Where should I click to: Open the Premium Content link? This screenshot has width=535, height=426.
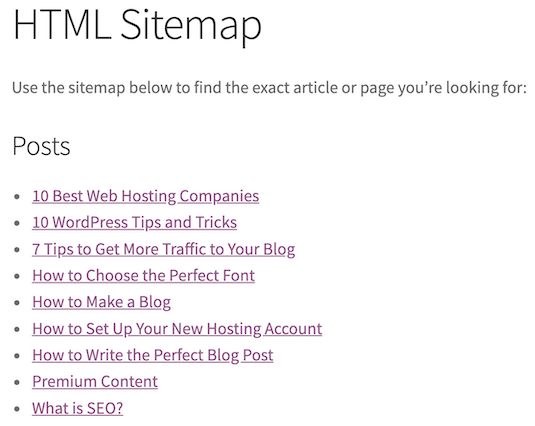click(95, 382)
